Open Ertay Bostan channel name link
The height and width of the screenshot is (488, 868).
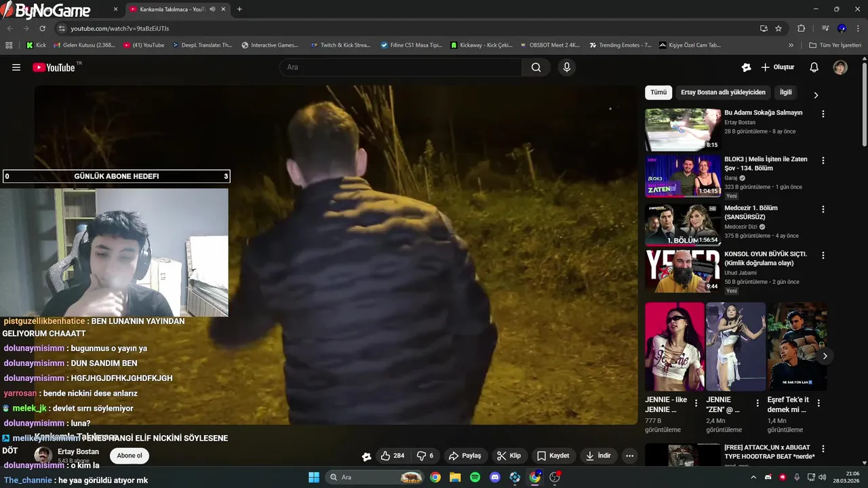click(78, 451)
